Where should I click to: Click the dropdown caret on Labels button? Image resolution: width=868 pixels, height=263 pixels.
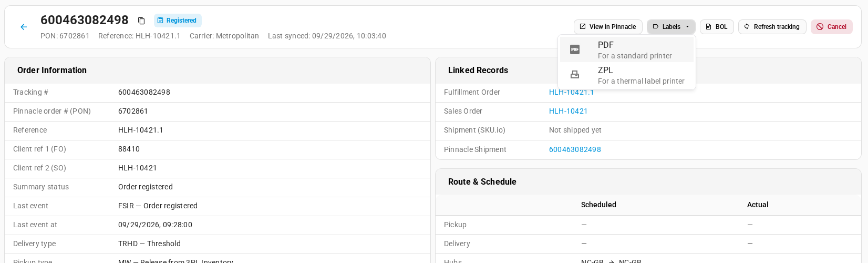(x=687, y=27)
